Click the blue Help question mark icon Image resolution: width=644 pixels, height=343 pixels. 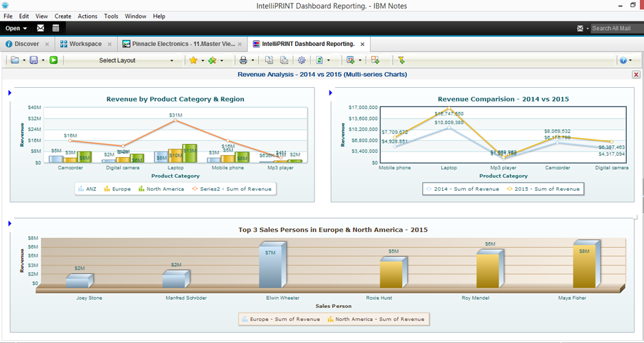coord(623,60)
